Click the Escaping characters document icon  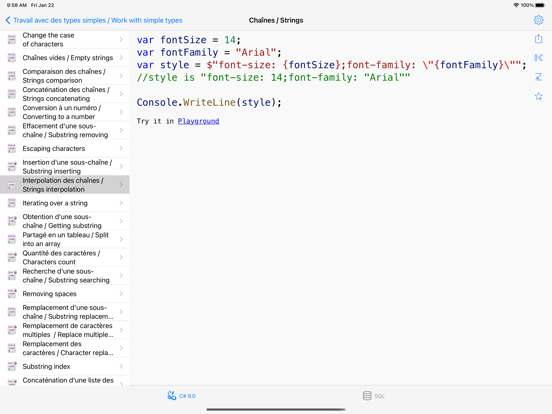point(12,149)
